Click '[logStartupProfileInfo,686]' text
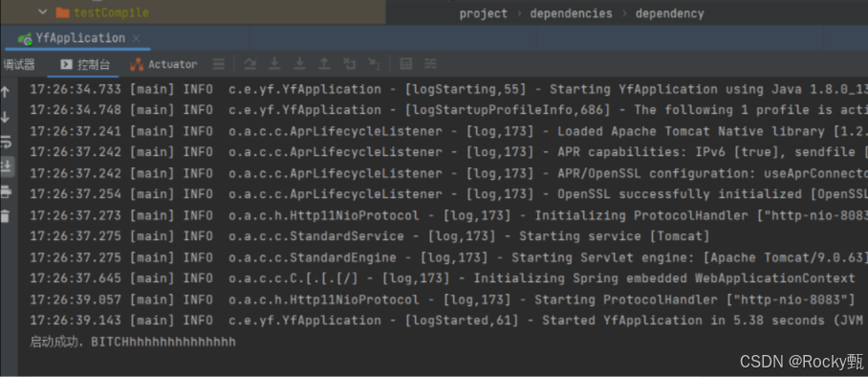This screenshot has height=377, width=868. tap(508, 110)
